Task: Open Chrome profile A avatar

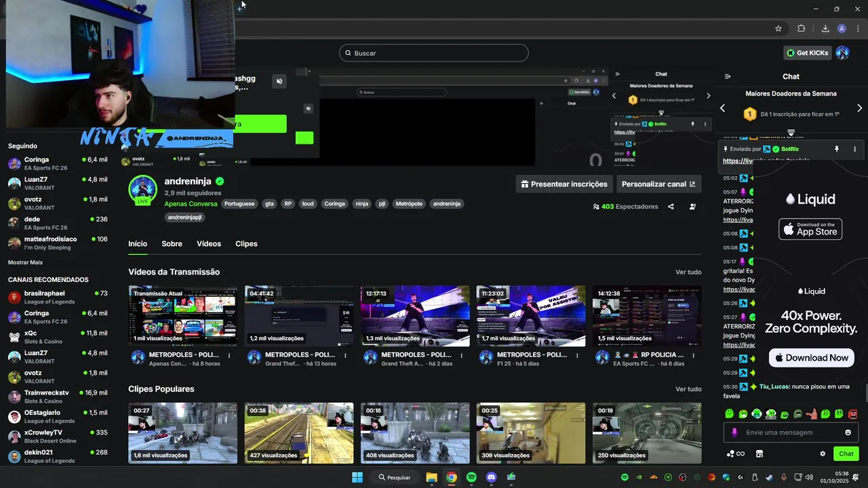Action: [x=842, y=28]
